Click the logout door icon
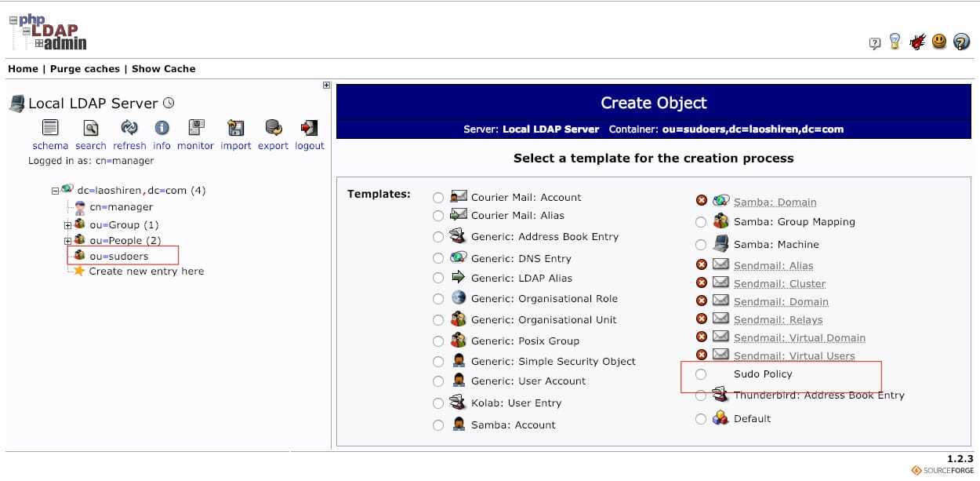 [310, 128]
